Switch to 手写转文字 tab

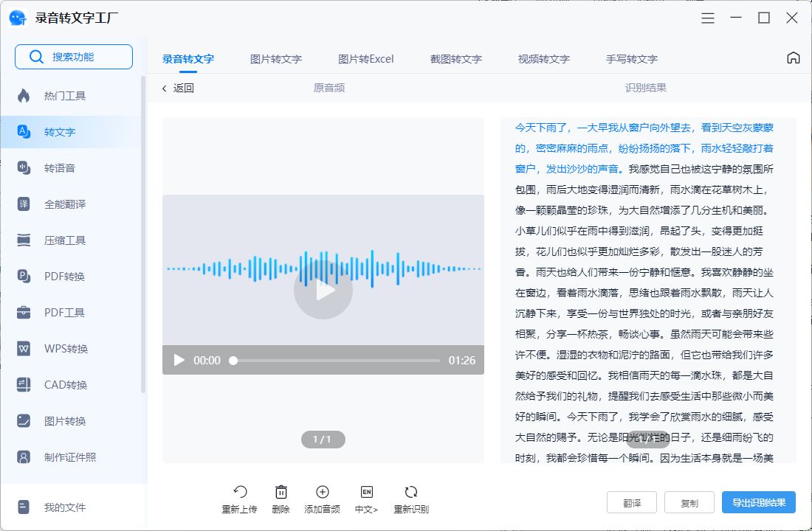point(632,59)
